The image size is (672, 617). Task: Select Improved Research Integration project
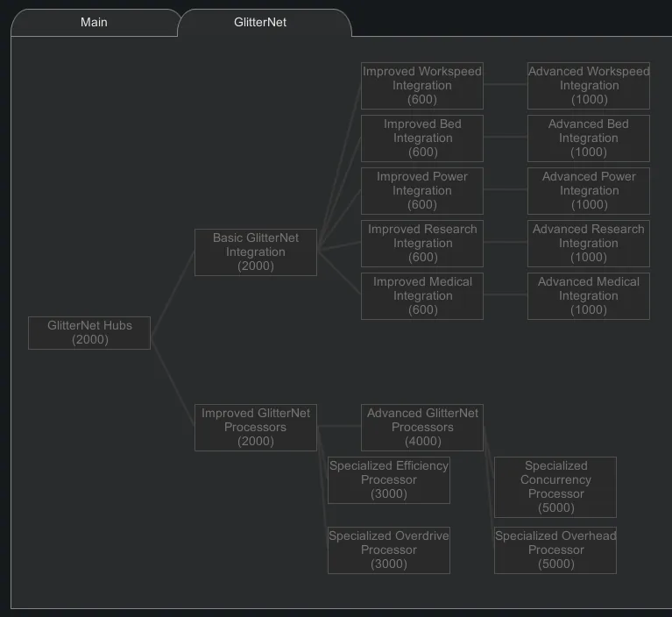(421, 244)
